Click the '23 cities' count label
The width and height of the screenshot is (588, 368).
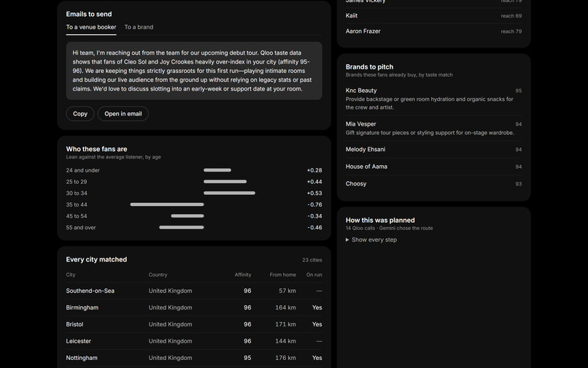click(x=312, y=260)
